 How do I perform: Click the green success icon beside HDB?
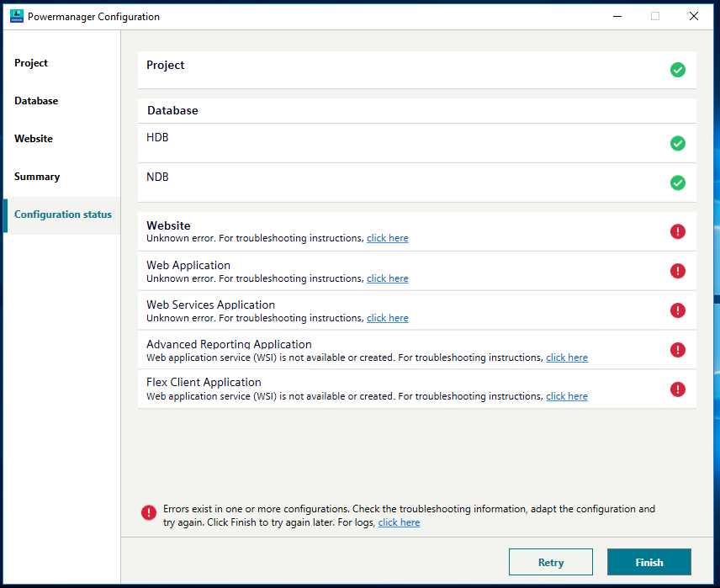pyautogui.click(x=678, y=144)
